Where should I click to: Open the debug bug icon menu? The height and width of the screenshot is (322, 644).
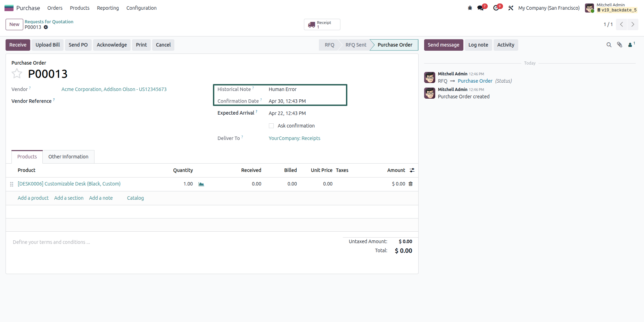470,8
